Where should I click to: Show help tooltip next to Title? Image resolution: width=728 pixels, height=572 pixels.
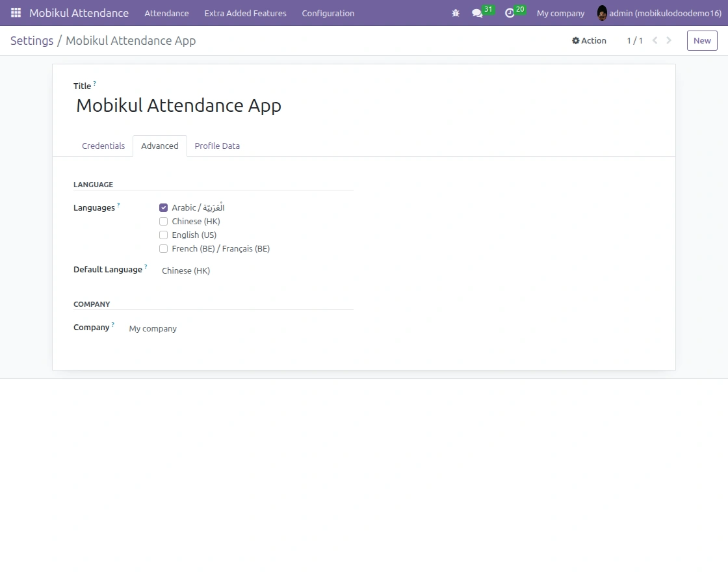coord(95,84)
